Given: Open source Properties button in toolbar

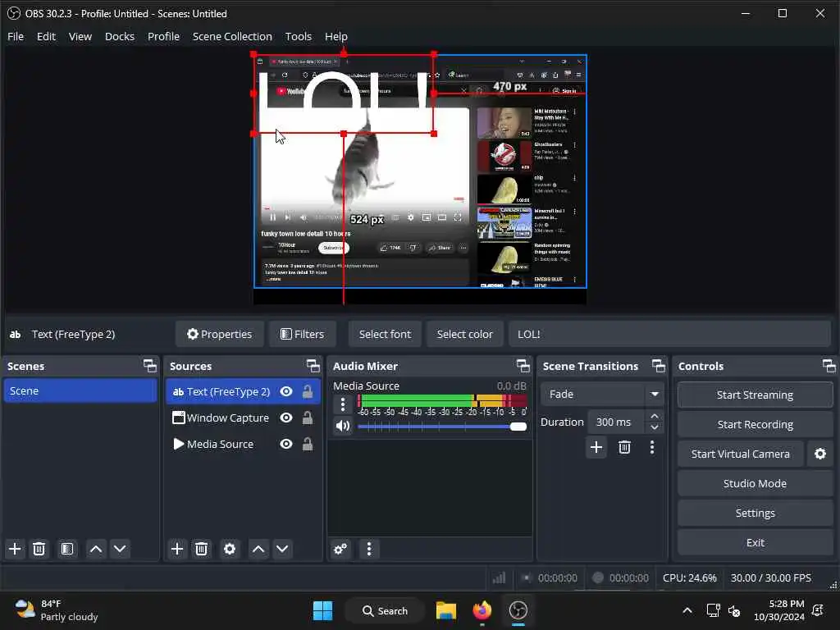Looking at the screenshot, I should click(x=219, y=335).
